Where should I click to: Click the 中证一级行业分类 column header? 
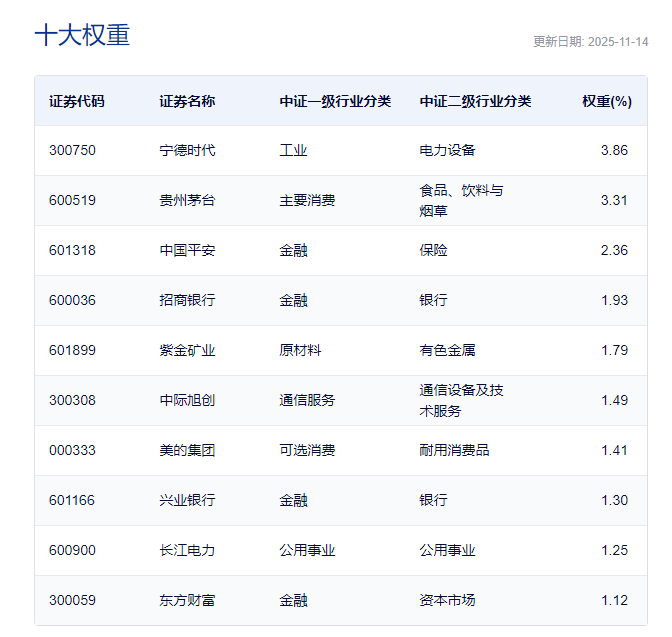pyautogui.click(x=335, y=101)
